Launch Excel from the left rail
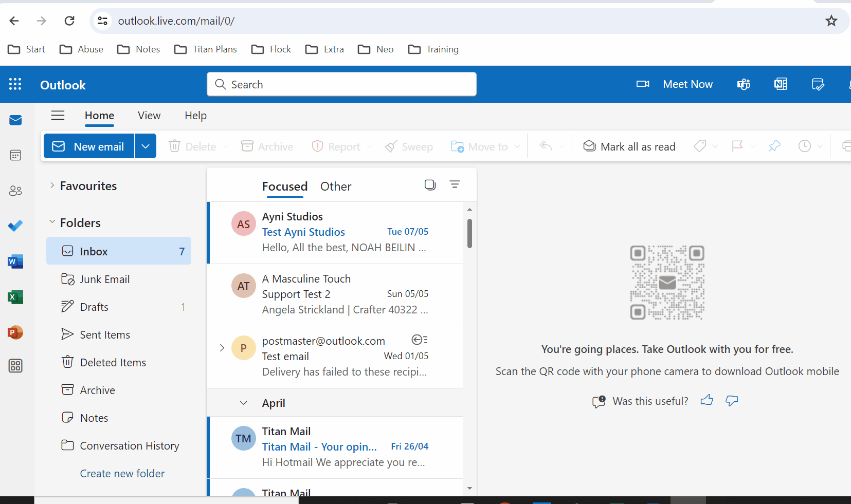Image resolution: width=851 pixels, height=504 pixels. pos(15,297)
